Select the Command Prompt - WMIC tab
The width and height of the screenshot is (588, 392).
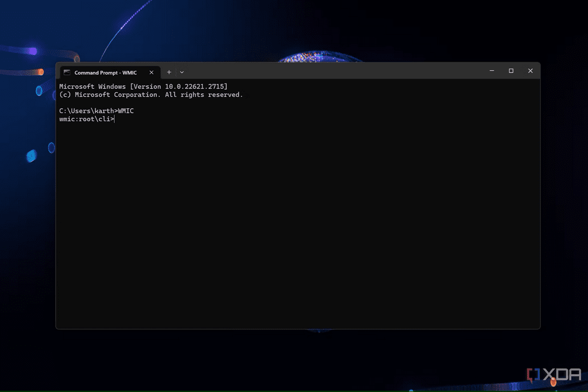point(106,72)
